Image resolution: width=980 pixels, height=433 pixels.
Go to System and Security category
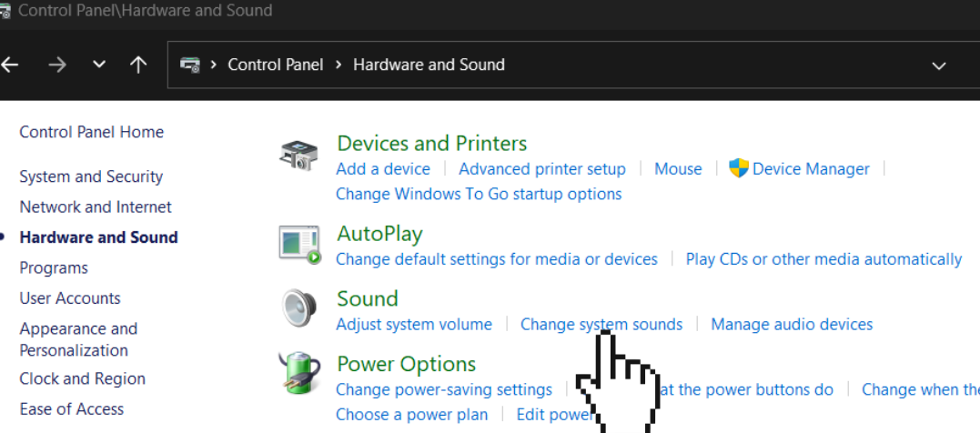click(91, 176)
